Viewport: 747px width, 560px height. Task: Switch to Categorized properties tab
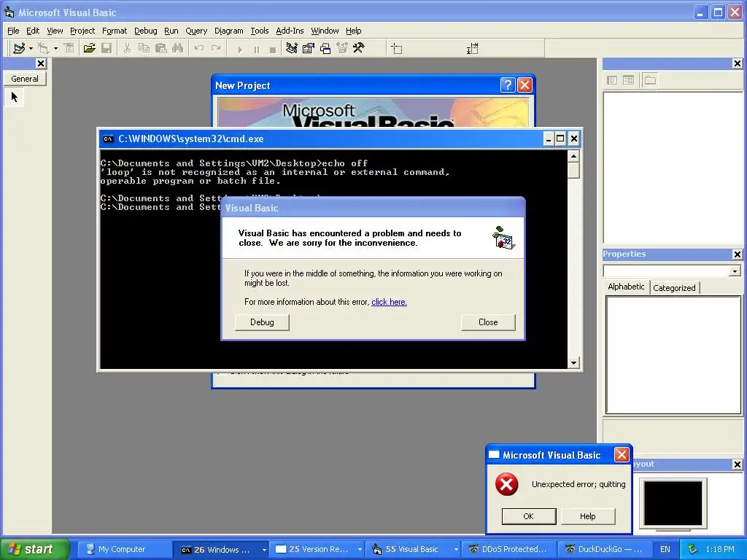674,287
